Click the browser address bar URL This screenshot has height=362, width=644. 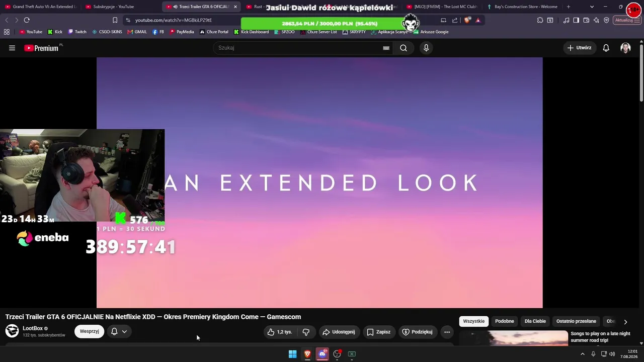pyautogui.click(x=174, y=20)
